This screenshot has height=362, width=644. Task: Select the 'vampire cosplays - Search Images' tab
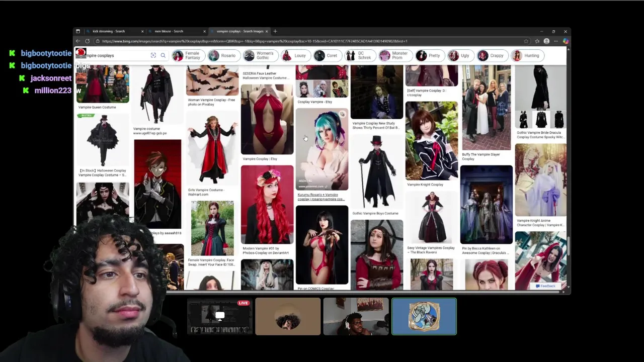click(239, 31)
